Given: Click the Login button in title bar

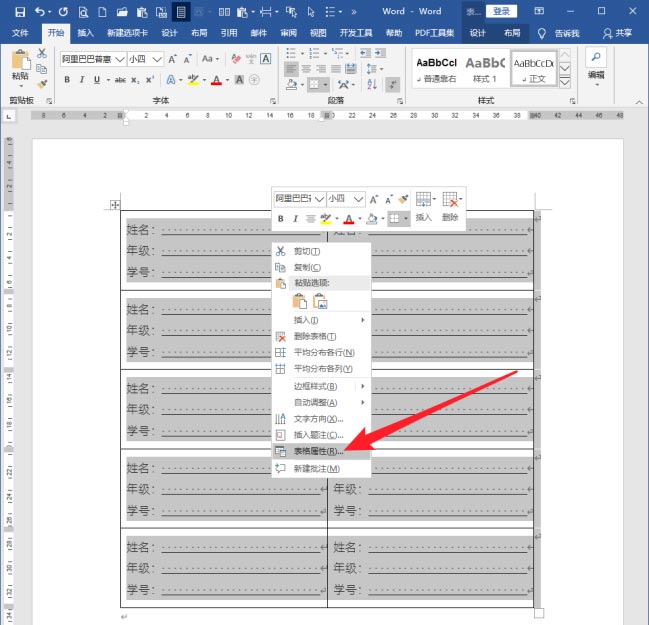Looking at the screenshot, I should pyautogui.click(x=501, y=11).
